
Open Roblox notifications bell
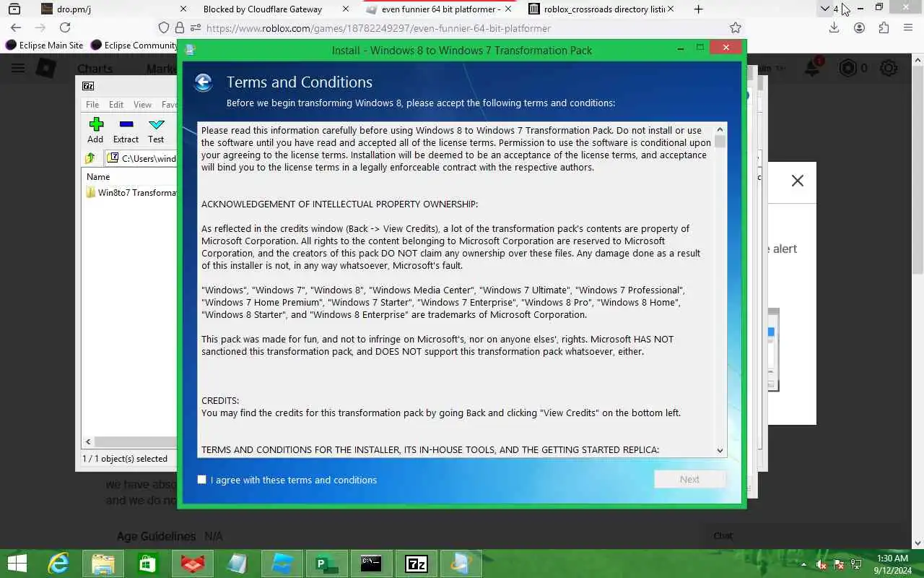pos(812,69)
